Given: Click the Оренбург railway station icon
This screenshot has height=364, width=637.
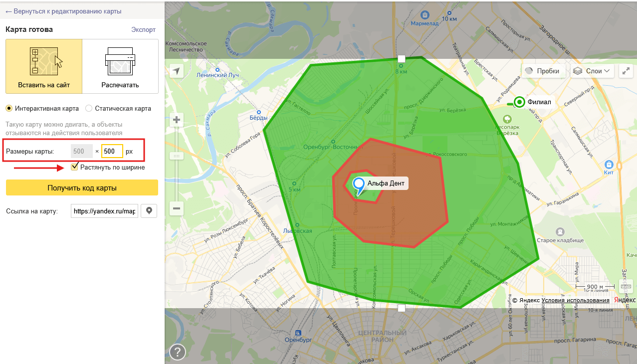Looking at the screenshot, I should click(298, 333).
